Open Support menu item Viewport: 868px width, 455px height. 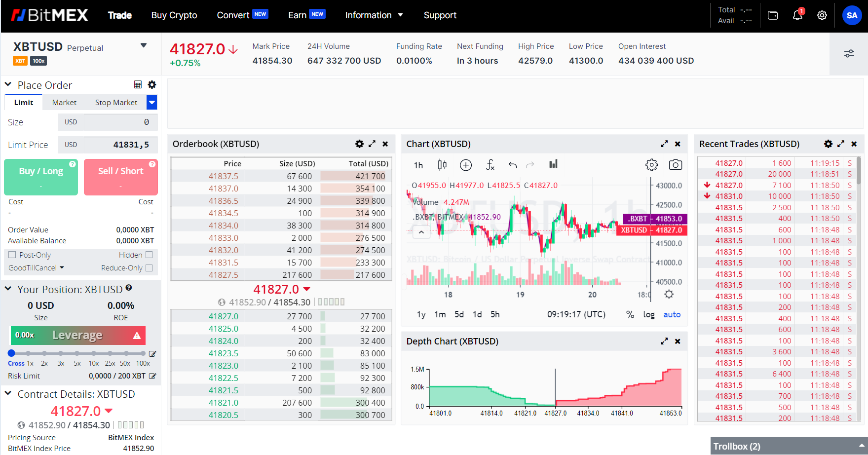click(440, 15)
